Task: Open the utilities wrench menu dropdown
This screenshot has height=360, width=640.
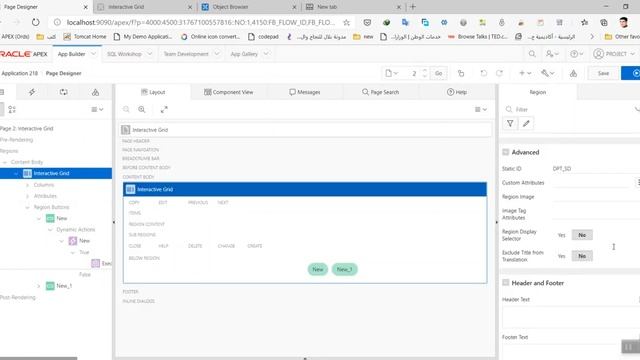Action: point(548,73)
